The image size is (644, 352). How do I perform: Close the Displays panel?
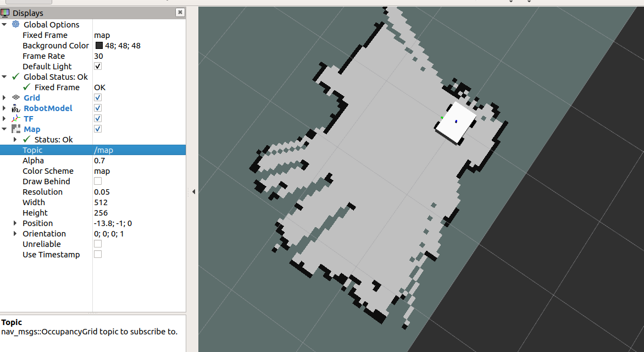[180, 12]
